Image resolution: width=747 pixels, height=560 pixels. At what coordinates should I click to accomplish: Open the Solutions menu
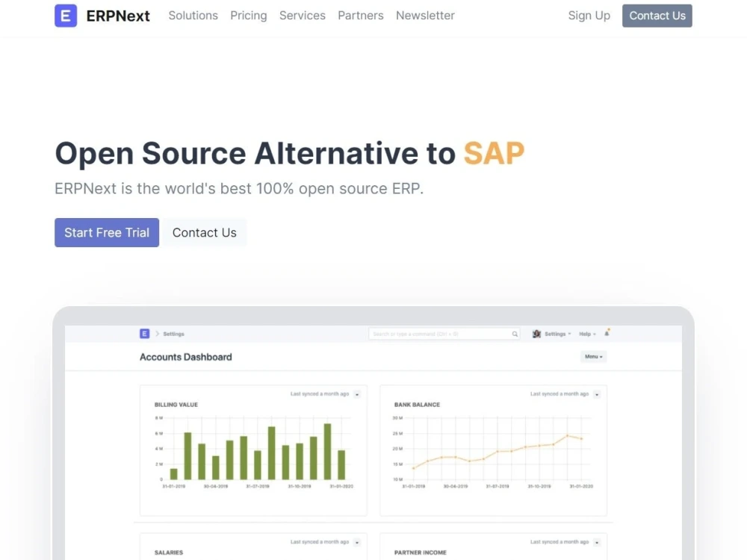[x=193, y=15]
